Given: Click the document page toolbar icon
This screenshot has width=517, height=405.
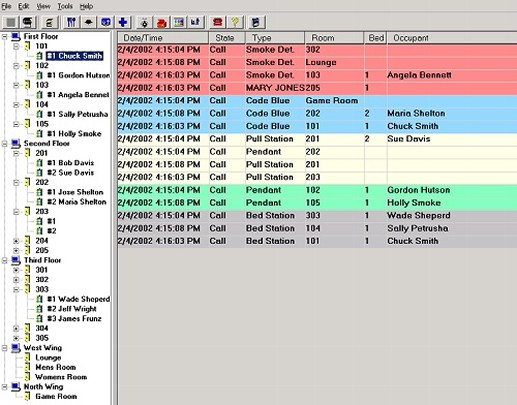Looking at the screenshot, I should click(49, 22).
